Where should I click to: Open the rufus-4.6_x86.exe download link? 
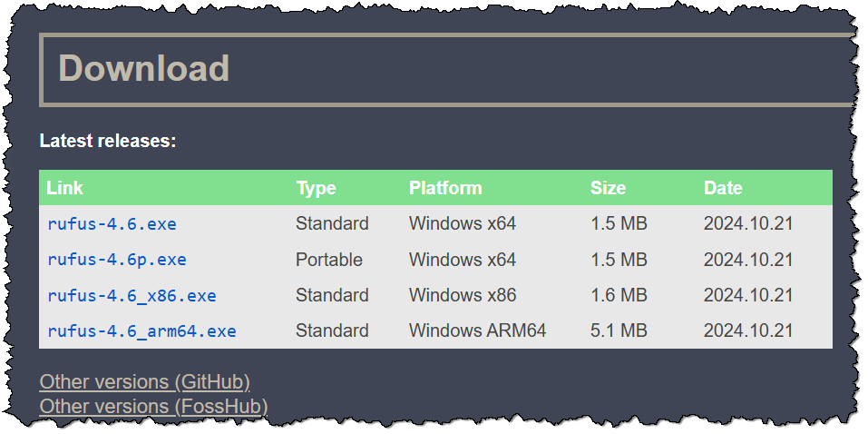point(132,295)
